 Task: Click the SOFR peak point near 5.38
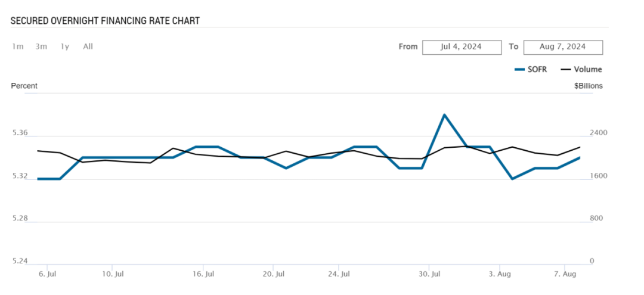point(444,114)
